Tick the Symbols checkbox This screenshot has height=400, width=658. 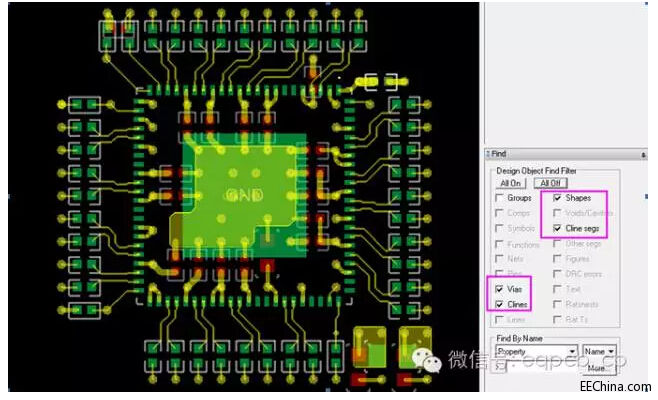tap(500, 228)
